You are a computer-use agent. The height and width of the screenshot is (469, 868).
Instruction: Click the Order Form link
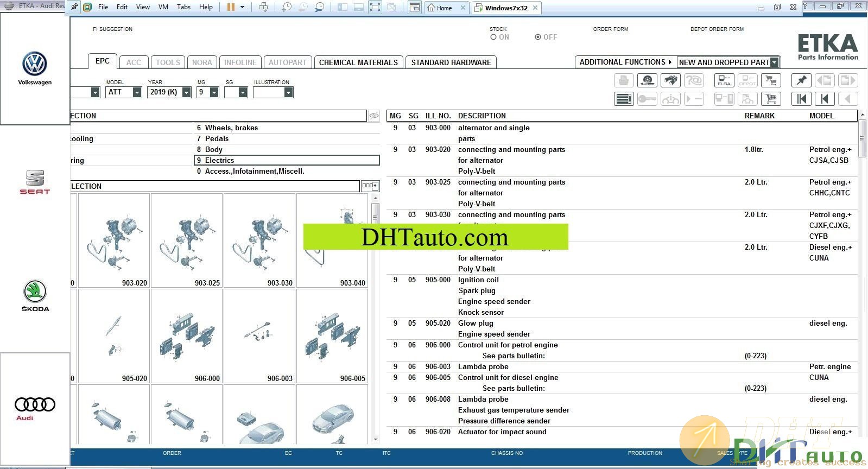tap(611, 29)
